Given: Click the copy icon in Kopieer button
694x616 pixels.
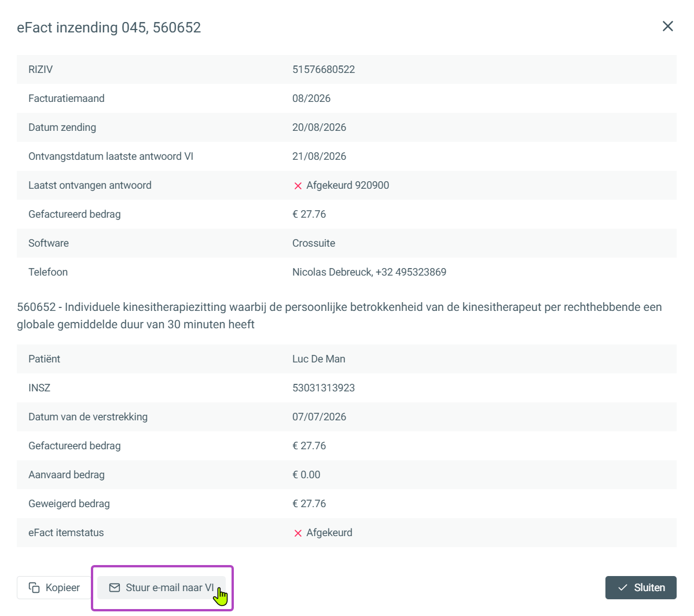Looking at the screenshot, I should click(x=34, y=588).
